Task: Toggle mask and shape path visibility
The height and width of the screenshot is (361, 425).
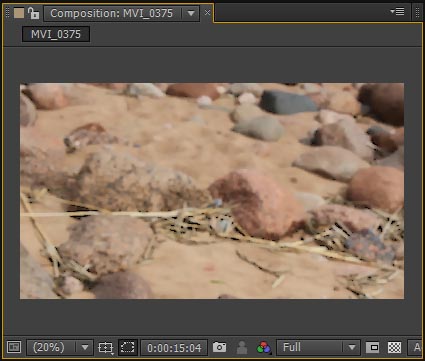Action: pyautogui.click(x=128, y=348)
